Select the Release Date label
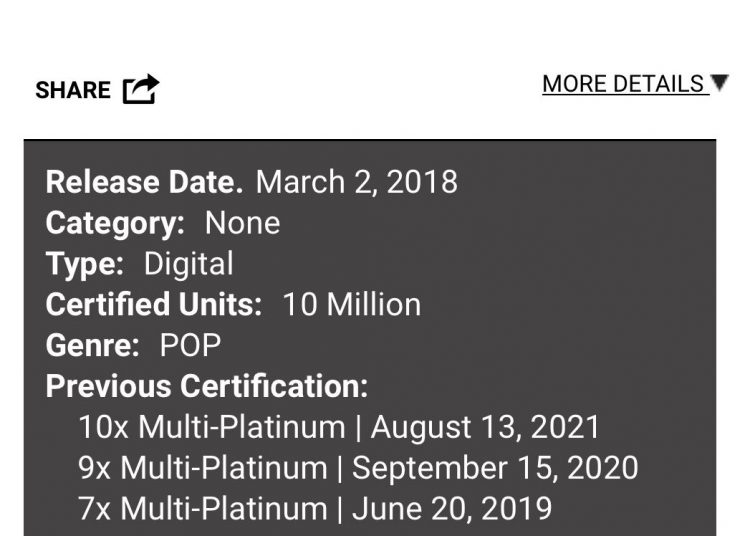 click(x=144, y=182)
